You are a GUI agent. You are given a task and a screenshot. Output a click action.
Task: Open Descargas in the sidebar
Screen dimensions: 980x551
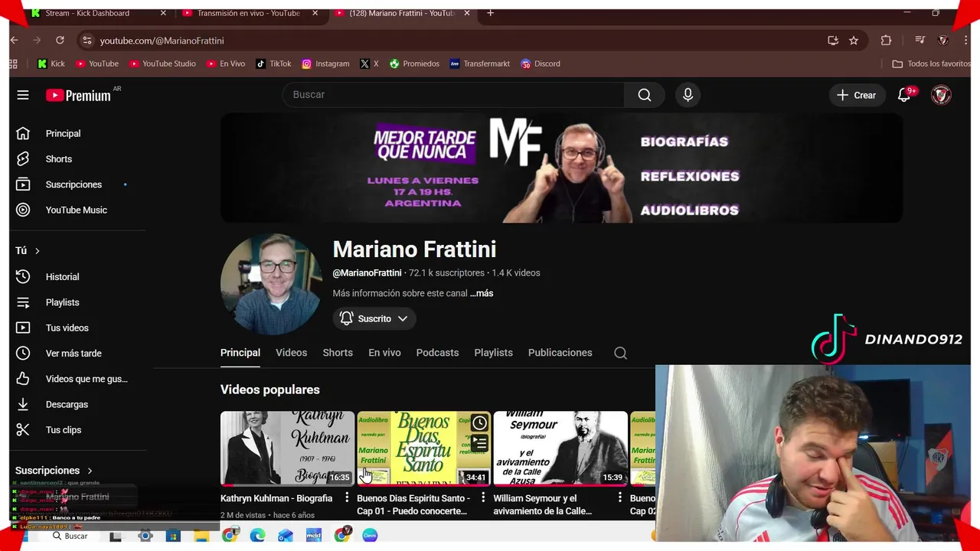(67, 404)
